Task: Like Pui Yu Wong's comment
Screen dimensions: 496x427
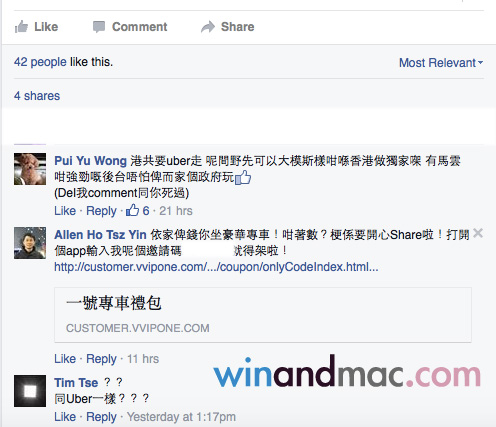Action: [65, 211]
